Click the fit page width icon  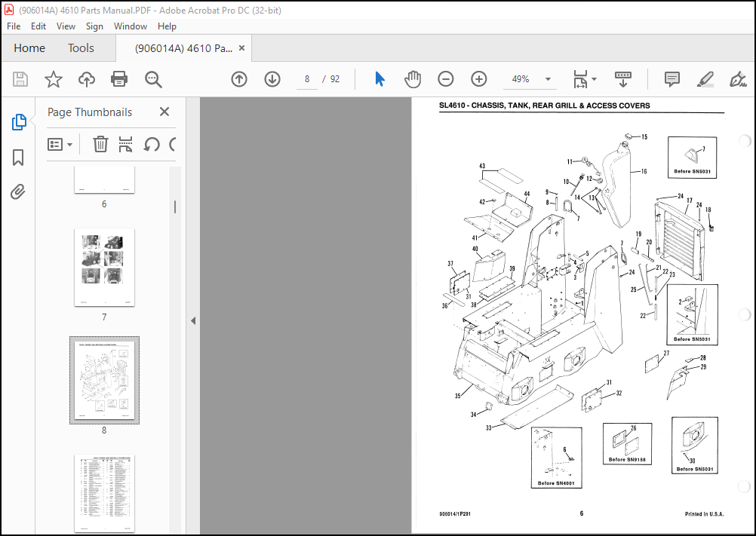coord(580,79)
